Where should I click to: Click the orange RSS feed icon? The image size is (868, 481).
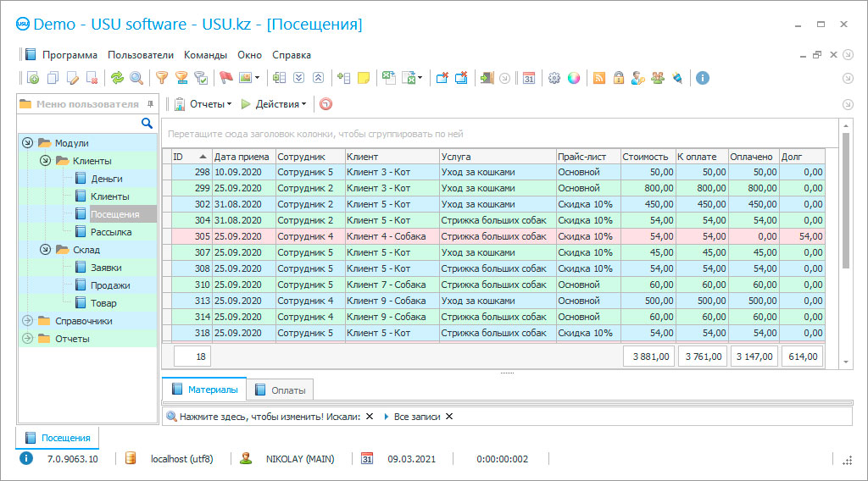pyautogui.click(x=599, y=78)
